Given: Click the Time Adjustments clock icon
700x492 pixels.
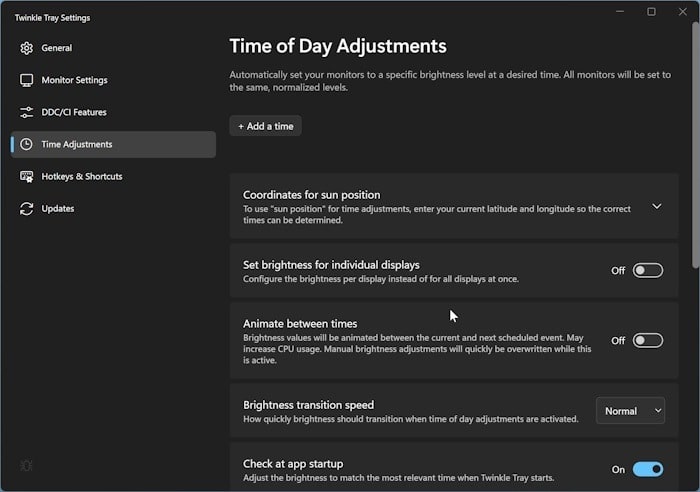Looking at the screenshot, I should [26, 144].
